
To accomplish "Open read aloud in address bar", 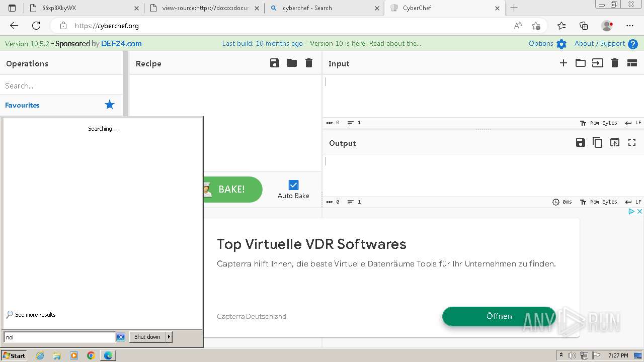I will pos(518,26).
